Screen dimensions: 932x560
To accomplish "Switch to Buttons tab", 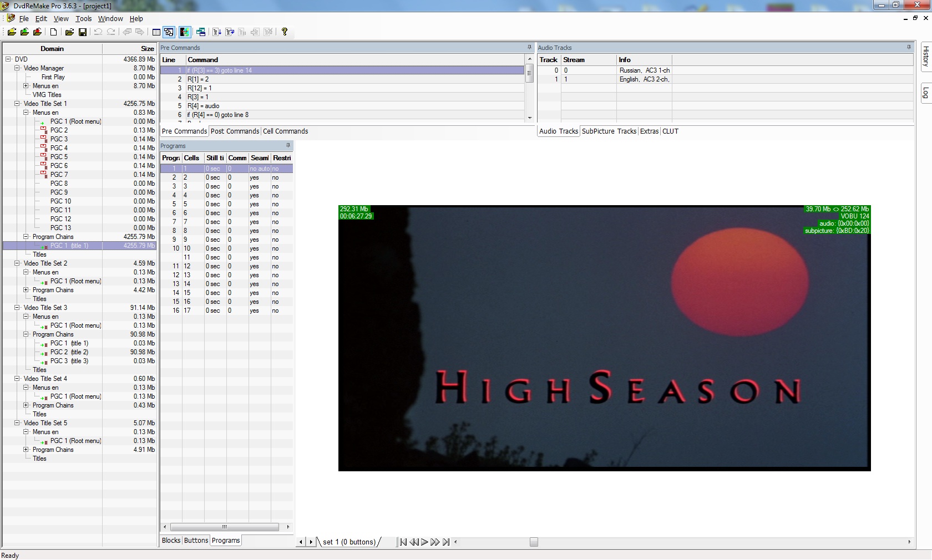I will 196,541.
